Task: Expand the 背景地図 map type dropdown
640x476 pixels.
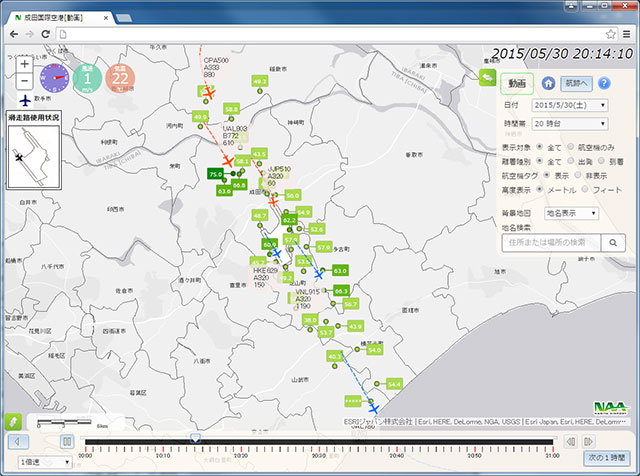Action: pyautogui.click(x=571, y=212)
